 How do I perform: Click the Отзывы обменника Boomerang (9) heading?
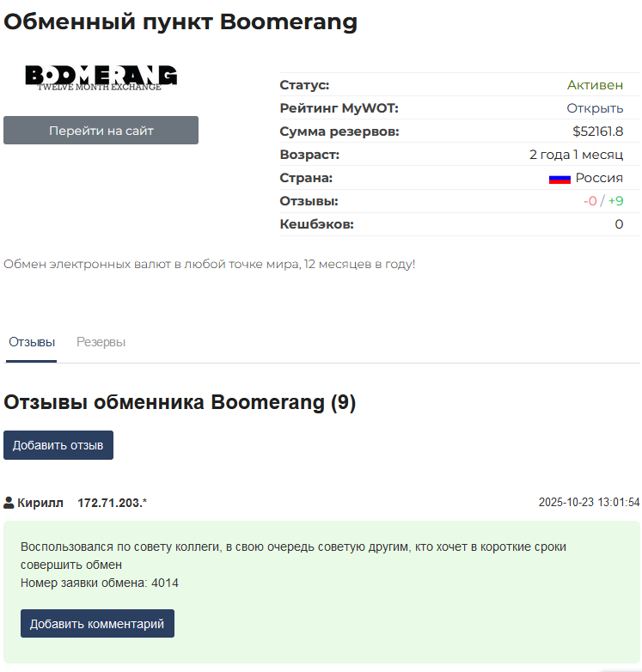coord(180,402)
